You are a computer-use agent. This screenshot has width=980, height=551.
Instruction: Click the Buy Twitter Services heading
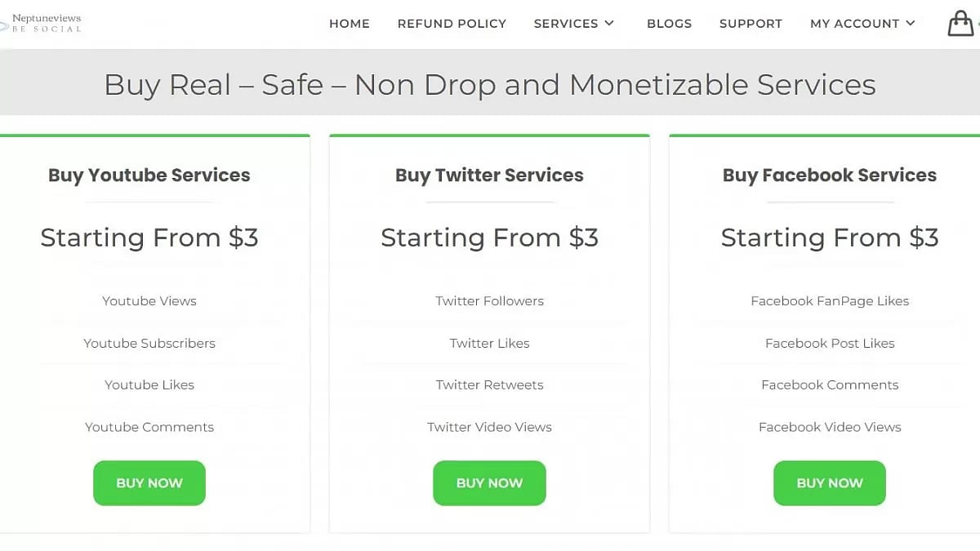[x=489, y=176]
